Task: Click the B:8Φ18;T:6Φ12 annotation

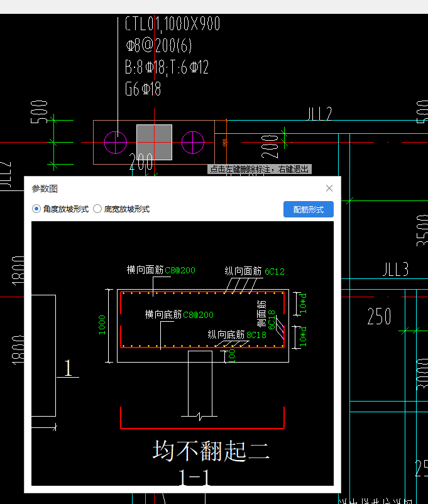Action: pyautogui.click(x=167, y=67)
